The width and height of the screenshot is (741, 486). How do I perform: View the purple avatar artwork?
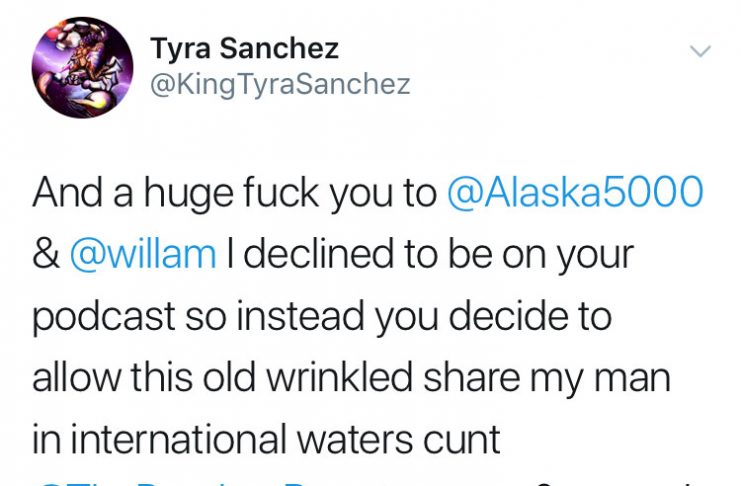pos(82,68)
